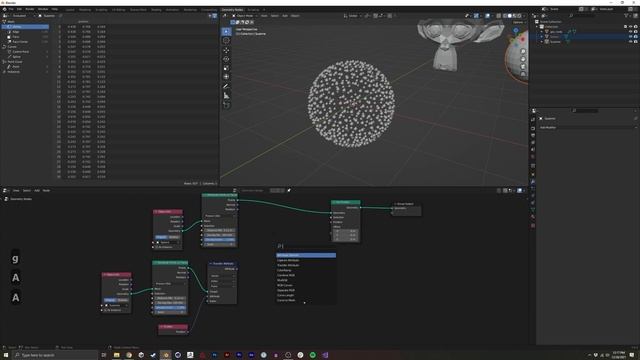
Task: Click the Blender logo menu icon
Action: (4, 9)
